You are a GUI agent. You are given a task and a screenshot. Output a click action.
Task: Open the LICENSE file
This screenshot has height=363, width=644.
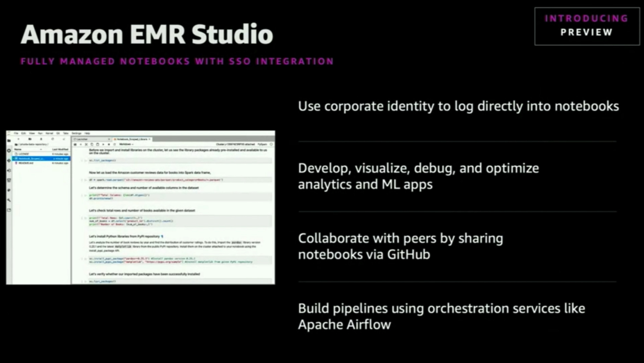(25, 154)
